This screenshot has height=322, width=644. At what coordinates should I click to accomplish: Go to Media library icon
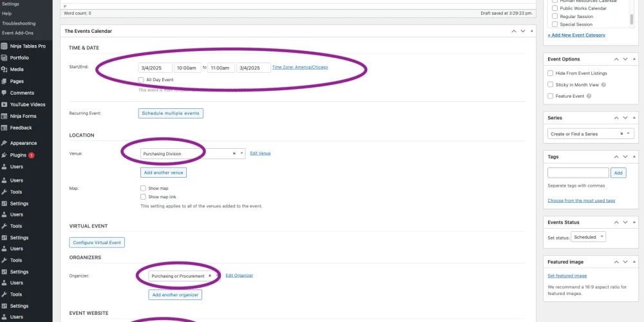click(5, 70)
